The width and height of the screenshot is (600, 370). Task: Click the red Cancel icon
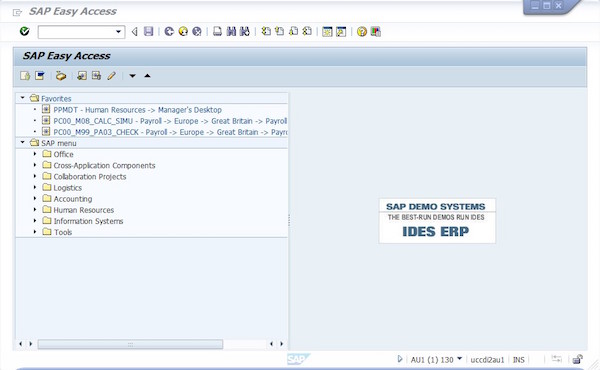(197, 31)
